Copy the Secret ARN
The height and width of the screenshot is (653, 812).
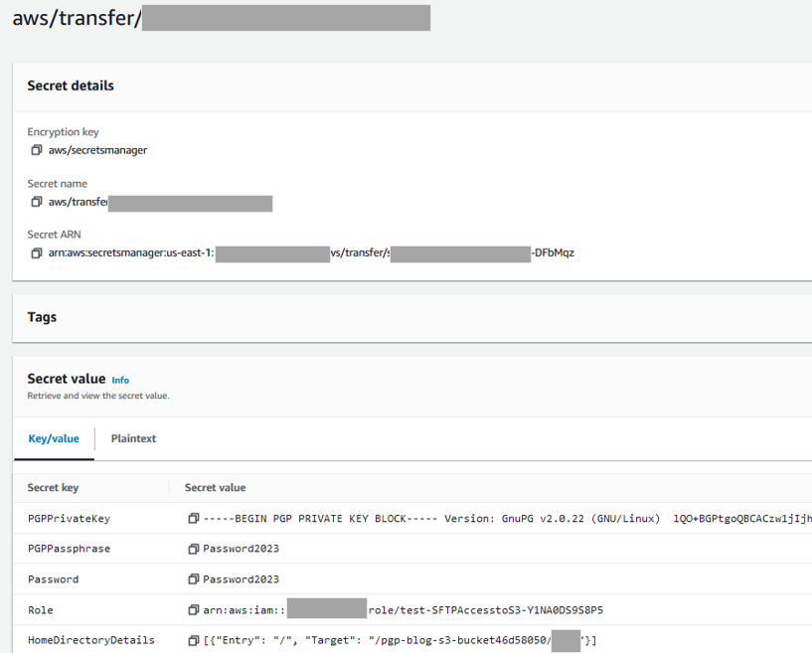(35, 252)
